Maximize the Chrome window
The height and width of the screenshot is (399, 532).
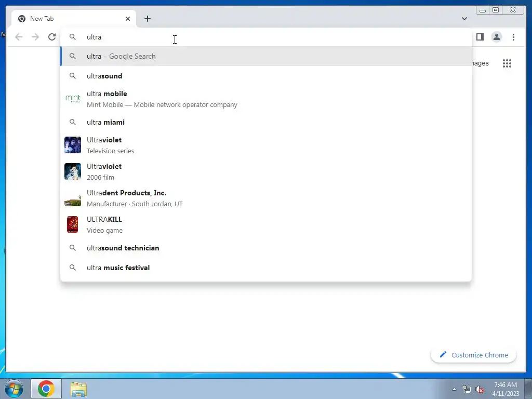point(495,10)
